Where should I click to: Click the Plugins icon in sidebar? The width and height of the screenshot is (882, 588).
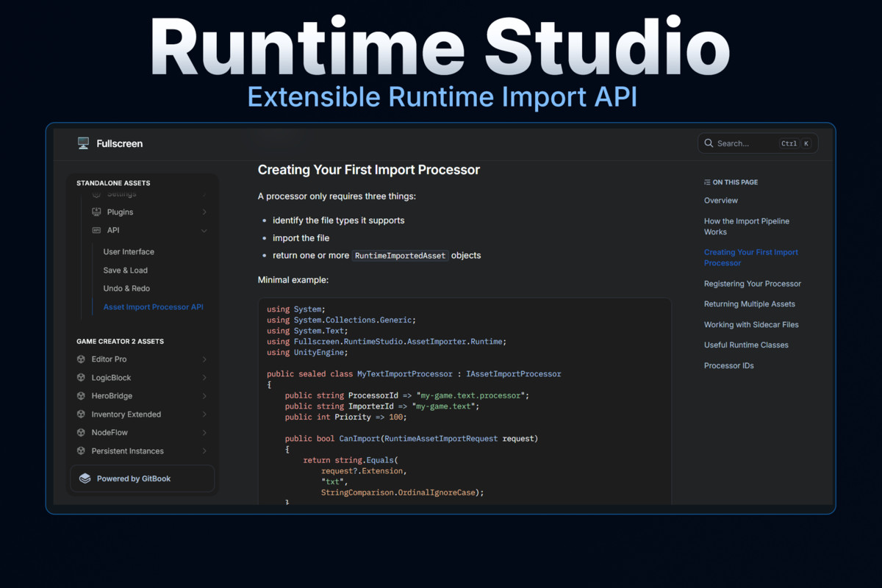[96, 212]
